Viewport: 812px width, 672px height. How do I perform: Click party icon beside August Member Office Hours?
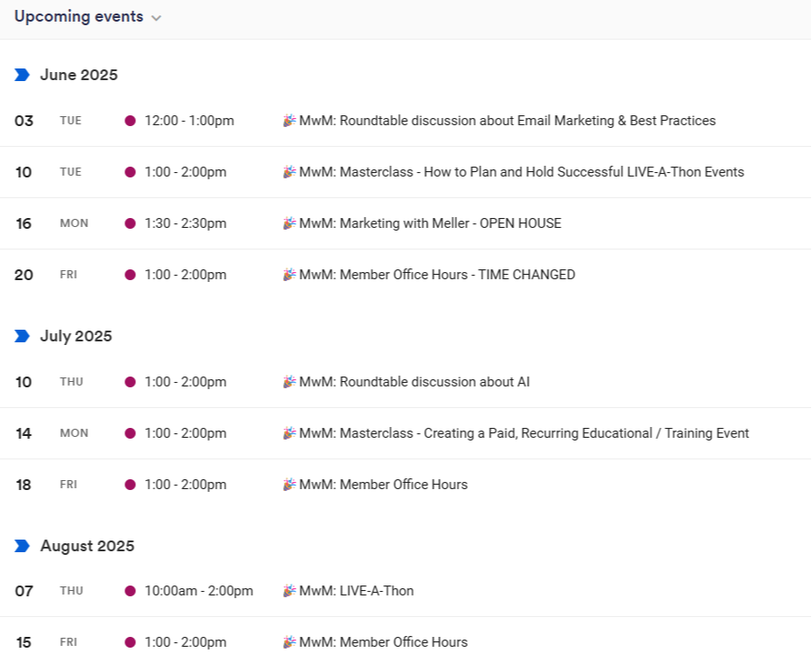coord(289,642)
